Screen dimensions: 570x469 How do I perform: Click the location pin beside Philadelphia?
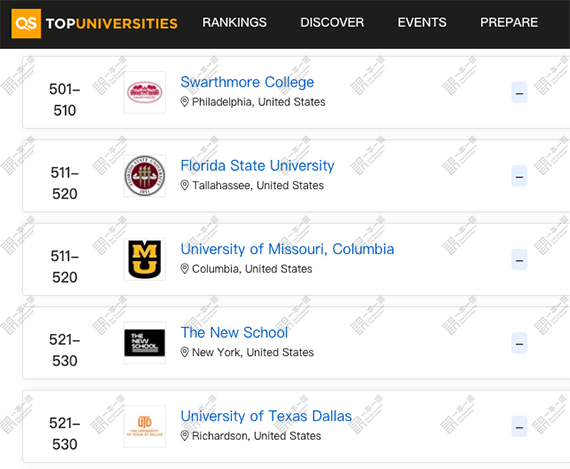point(185,102)
